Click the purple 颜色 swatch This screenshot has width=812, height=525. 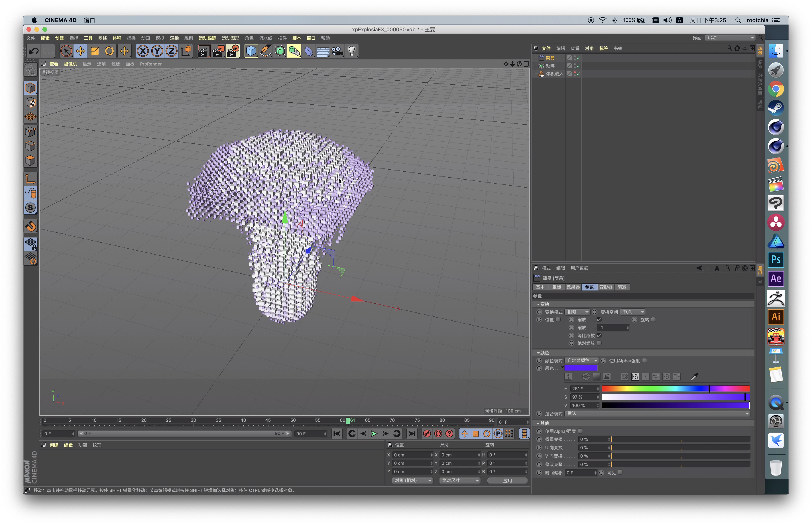point(580,368)
